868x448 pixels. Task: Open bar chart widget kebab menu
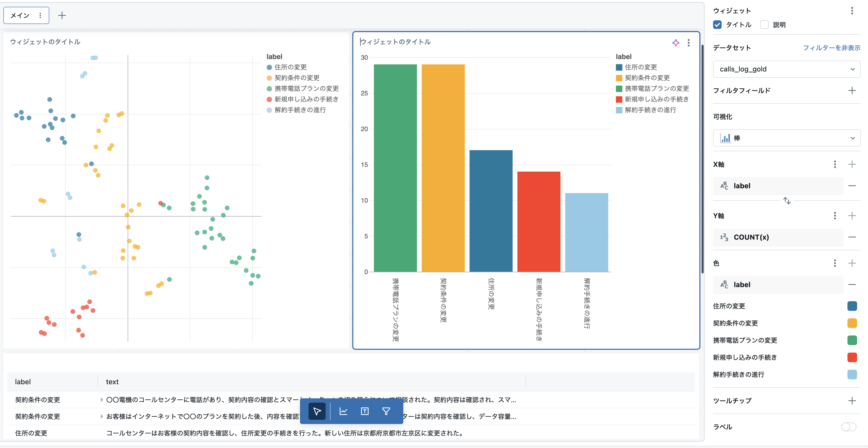tap(688, 43)
